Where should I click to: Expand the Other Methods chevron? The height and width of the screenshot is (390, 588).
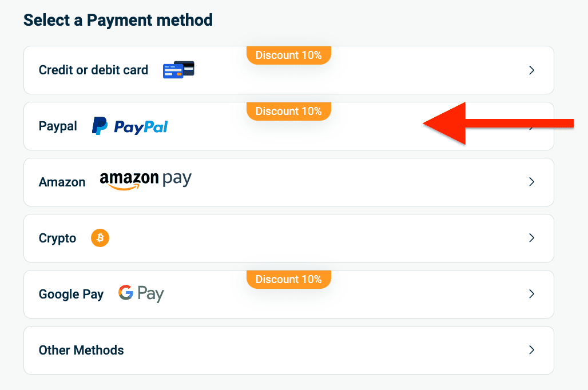click(x=531, y=350)
